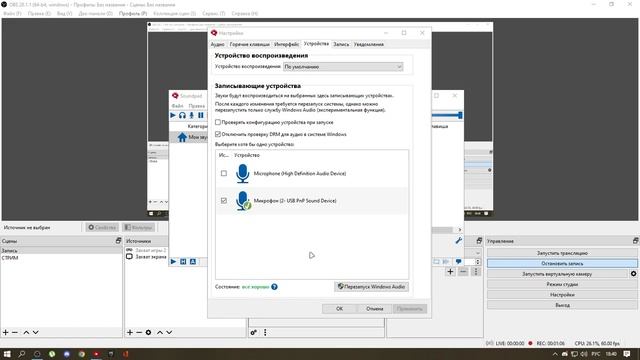Click the pause icon in Soundpad toolbar
Image resolution: width=640 pixels, height=360 pixels.
pos(201,116)
